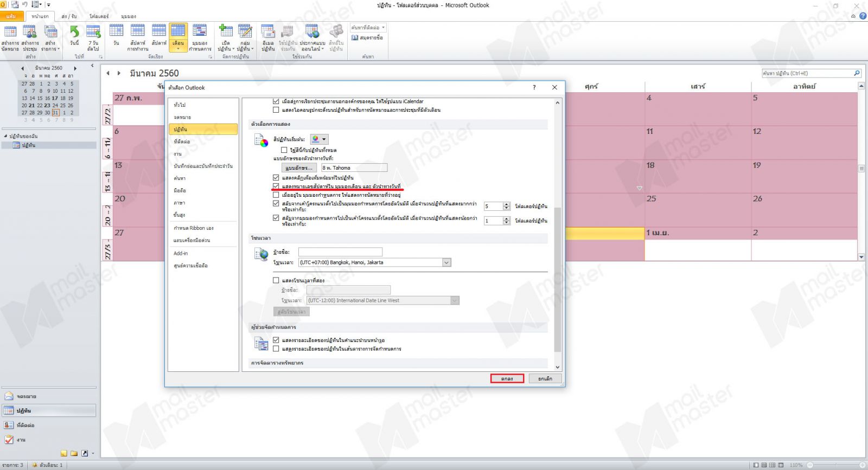Check the use this color on all calendars box
868x470 pixels.
284,150
